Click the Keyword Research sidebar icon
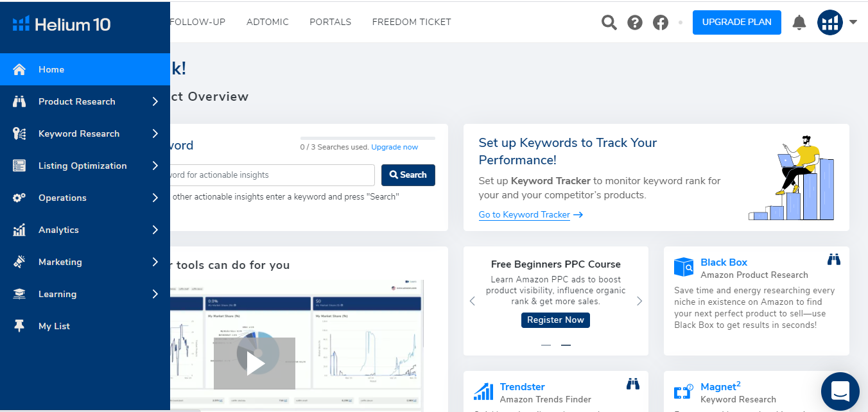Image resolution: width=868 pixels, height=412 pixels. click(19, 133)
